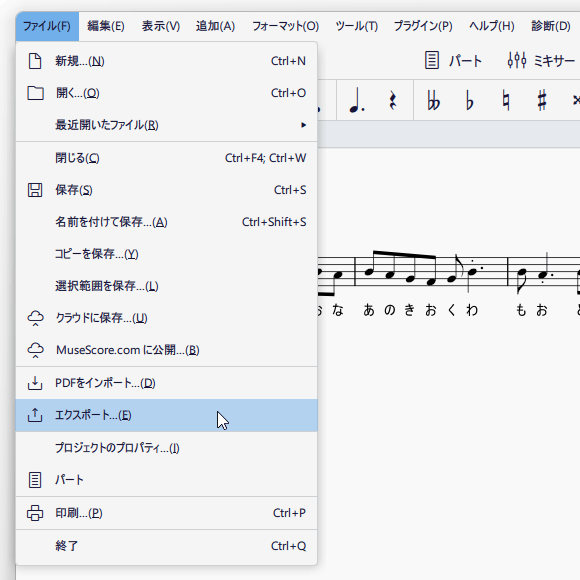Toggle the sharp accidental
The width and height of the screenshot is (580, 580).
click(x=542, y=101)
